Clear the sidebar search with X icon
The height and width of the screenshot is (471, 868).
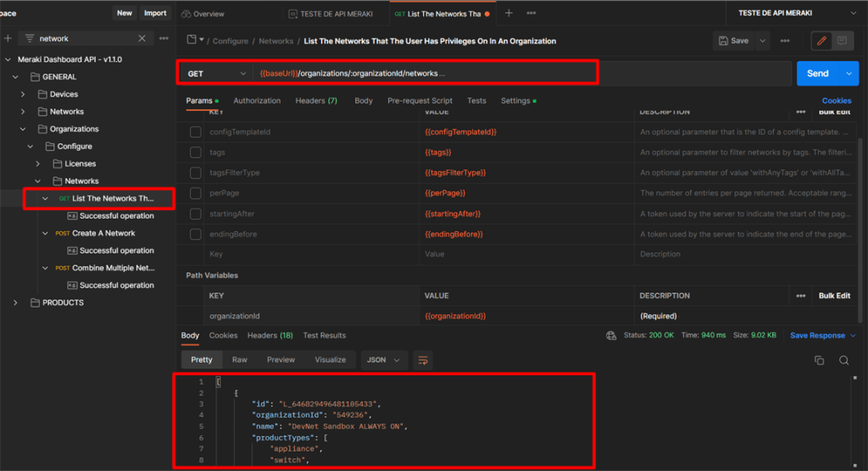(142, 38)
